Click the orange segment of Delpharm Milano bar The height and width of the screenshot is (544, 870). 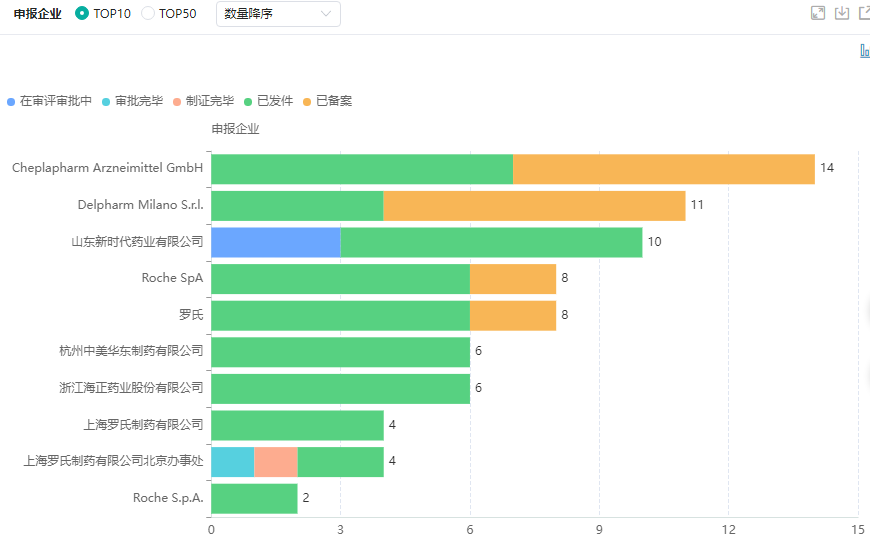[534, 205]
